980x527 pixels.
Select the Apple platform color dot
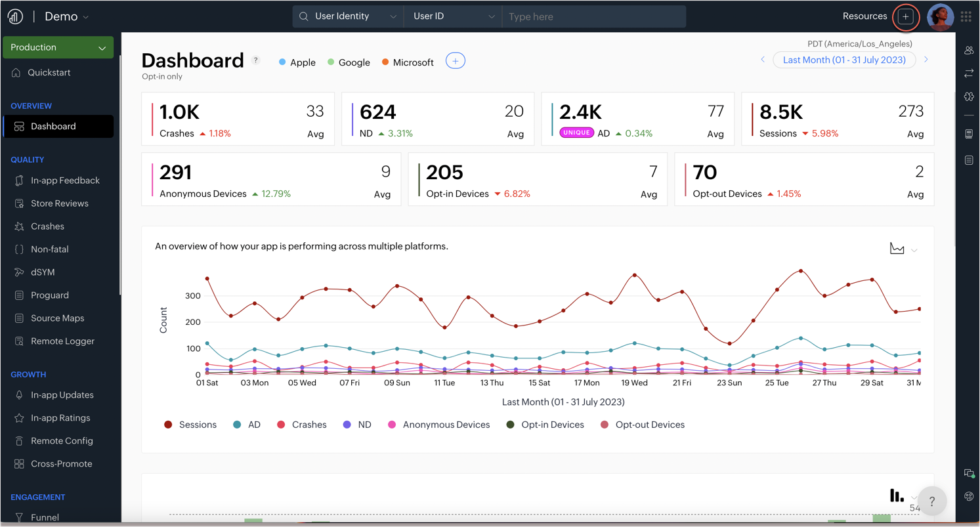(282, 62)
